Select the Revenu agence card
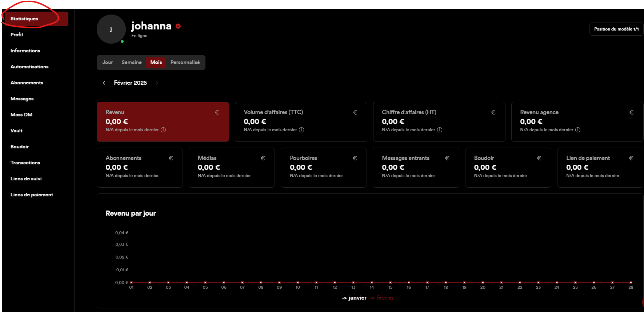The image size is (644, 312). pyautogui.click(x=577, y=122)
